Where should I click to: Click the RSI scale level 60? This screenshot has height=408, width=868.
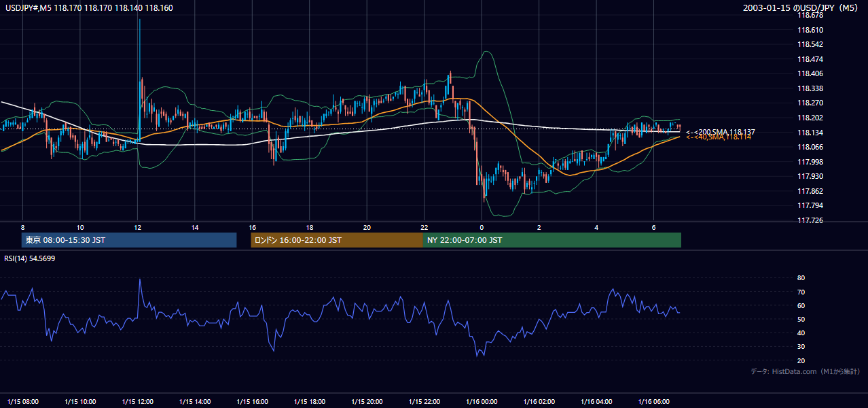pyautogui.click(x=801, y=305)
